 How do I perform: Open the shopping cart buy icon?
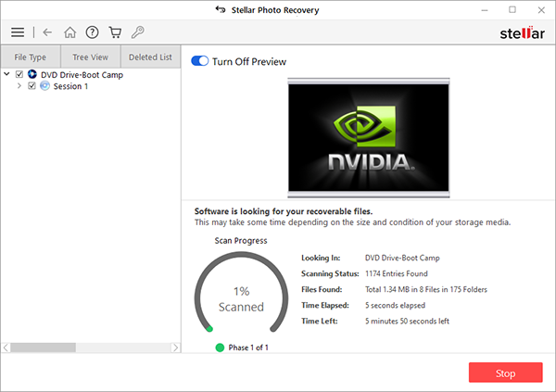[x=115, y=32]
